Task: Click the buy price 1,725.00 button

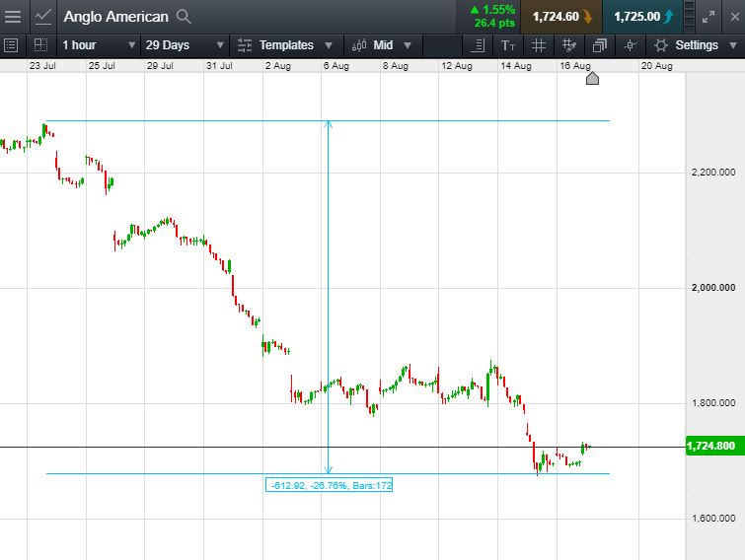Action: pyautogui.click(x=642, y=17)
